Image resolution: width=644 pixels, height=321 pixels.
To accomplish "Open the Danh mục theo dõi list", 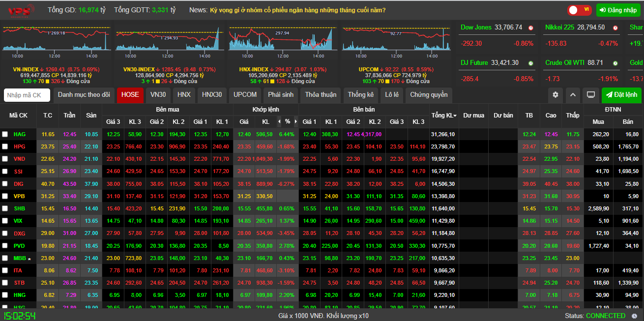I will (84, 95).
